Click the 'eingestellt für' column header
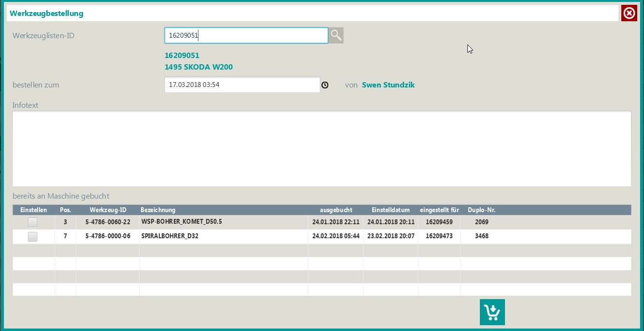 [x=439, y=210]
